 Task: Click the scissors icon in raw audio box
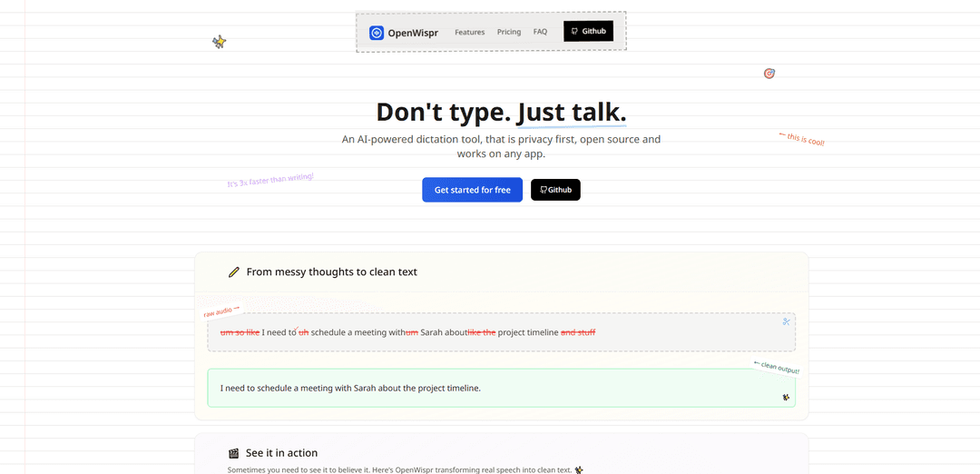tap(786, 321)
